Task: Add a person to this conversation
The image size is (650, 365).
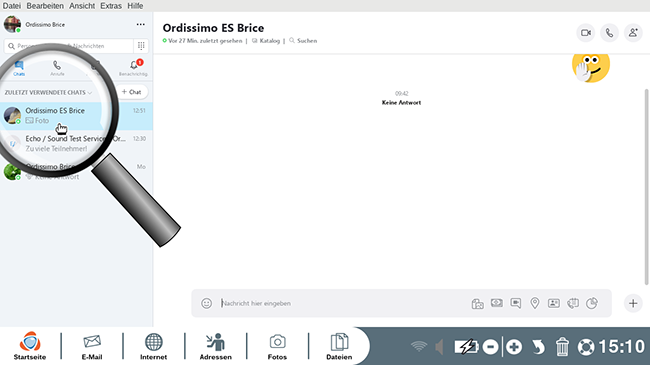Action: pyautogui.click(x=633, y=33)
